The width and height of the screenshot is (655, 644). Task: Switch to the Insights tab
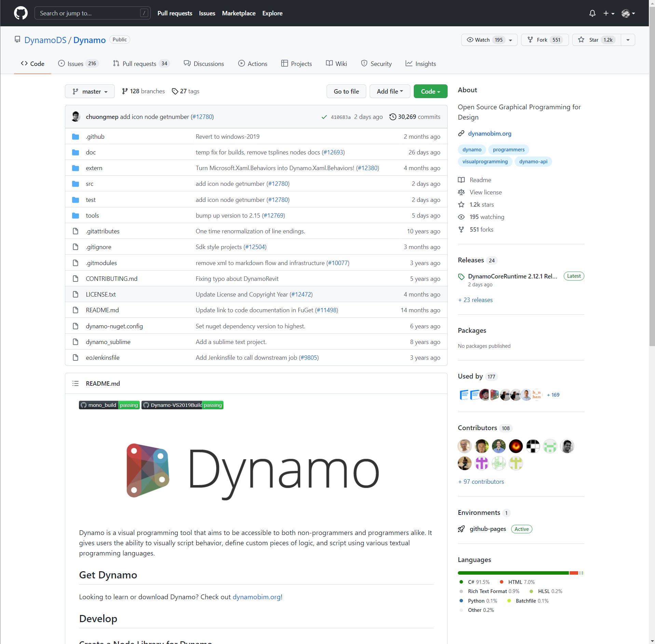(420, 64)
